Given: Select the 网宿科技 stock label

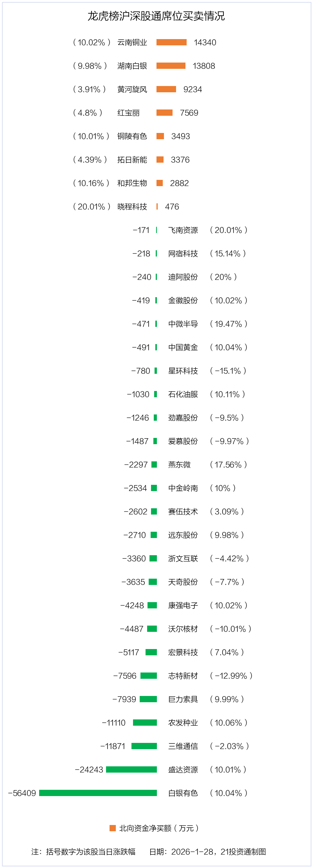Looking at the screenshot, I should tap(183, 253).
